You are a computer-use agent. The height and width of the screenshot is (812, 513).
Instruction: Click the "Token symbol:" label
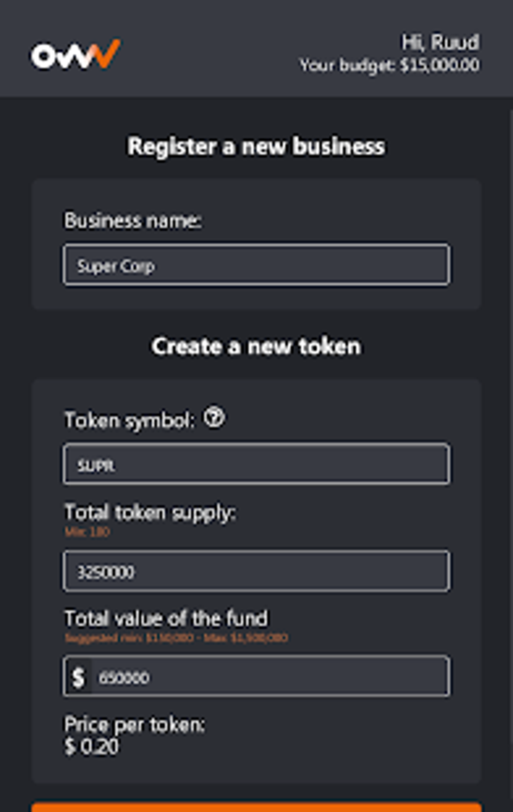[129, 420]
